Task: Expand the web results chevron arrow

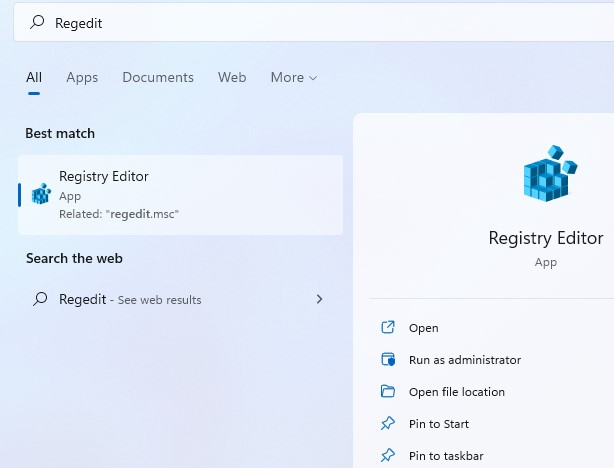Action: 320,299
